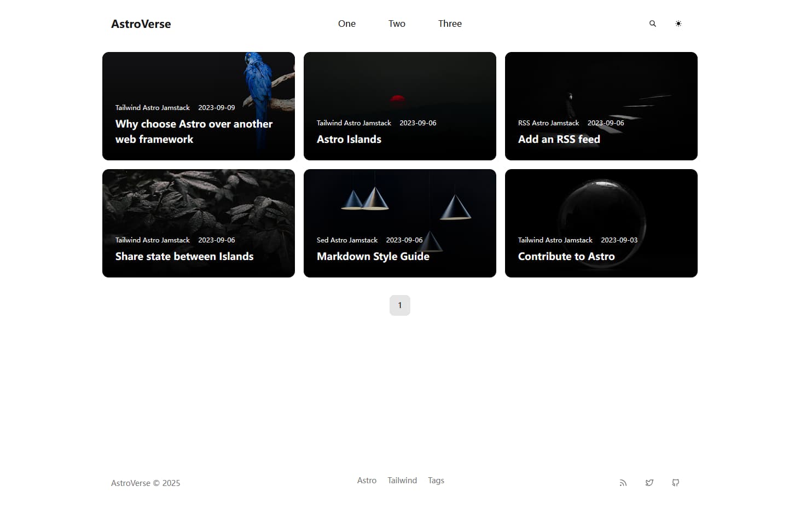Select the Two navigation menu item

coord(397,24)
